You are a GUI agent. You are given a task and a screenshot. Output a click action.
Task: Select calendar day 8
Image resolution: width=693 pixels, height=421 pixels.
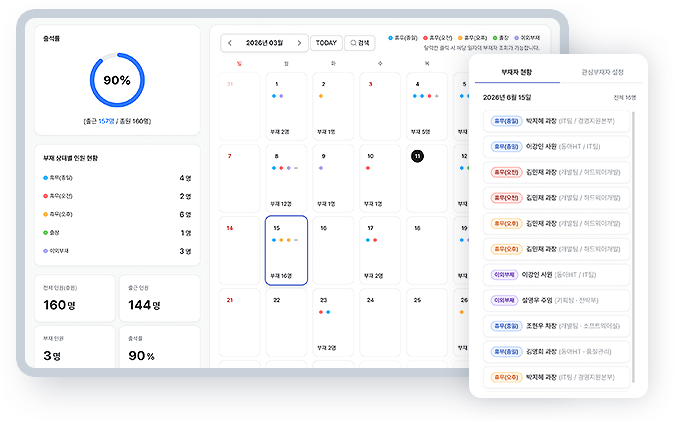(x=286, y=178)
